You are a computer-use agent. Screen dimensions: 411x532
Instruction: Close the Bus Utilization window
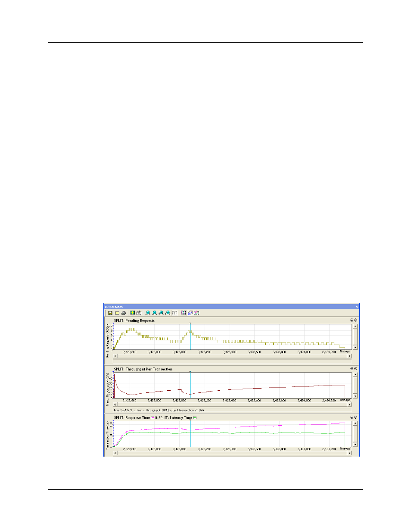click(x=357, y=307)
